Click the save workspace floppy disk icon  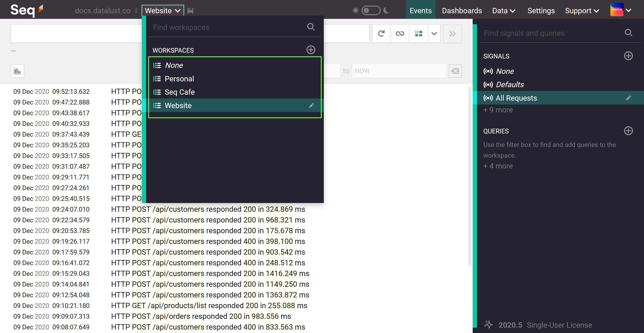[x=190, y=10]
